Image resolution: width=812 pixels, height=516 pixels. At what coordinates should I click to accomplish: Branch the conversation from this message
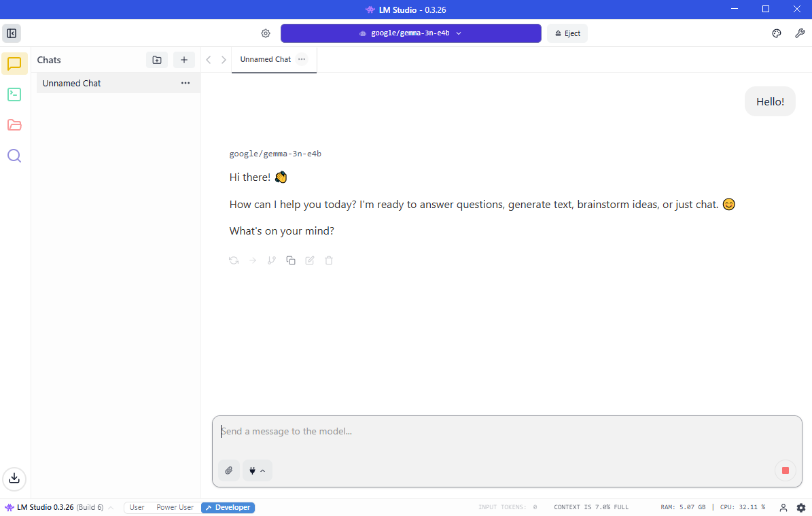pyautogui.click(x=271, y=260)
